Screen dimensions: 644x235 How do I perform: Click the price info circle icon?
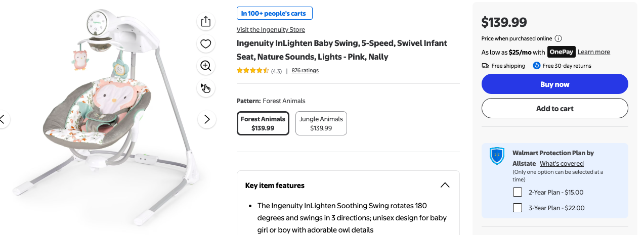[558, 38]
